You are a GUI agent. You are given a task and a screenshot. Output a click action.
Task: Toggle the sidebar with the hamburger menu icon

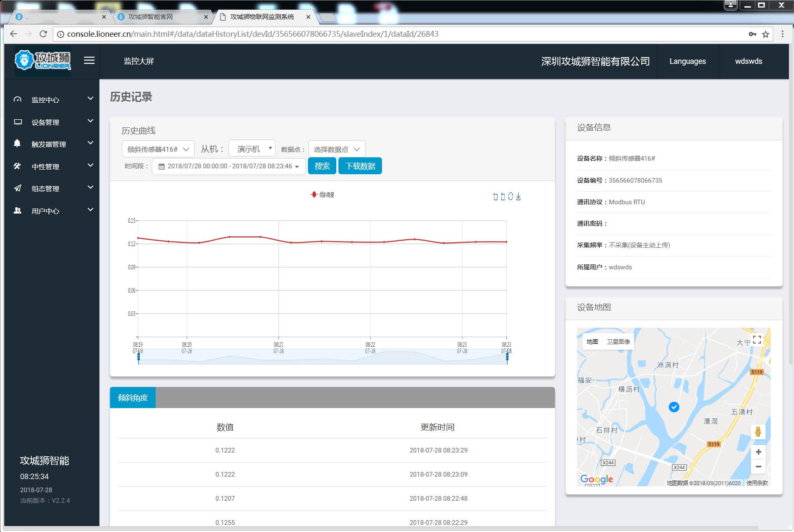click(89, 60)
